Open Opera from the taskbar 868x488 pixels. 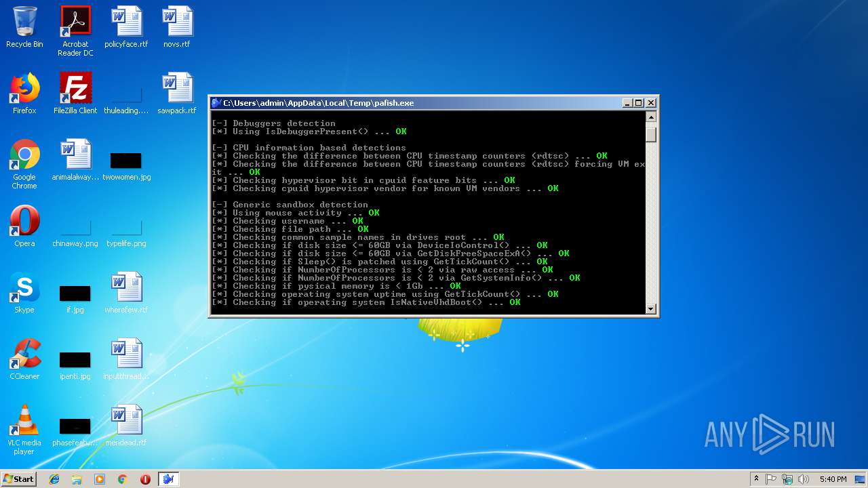coord(145,479)
